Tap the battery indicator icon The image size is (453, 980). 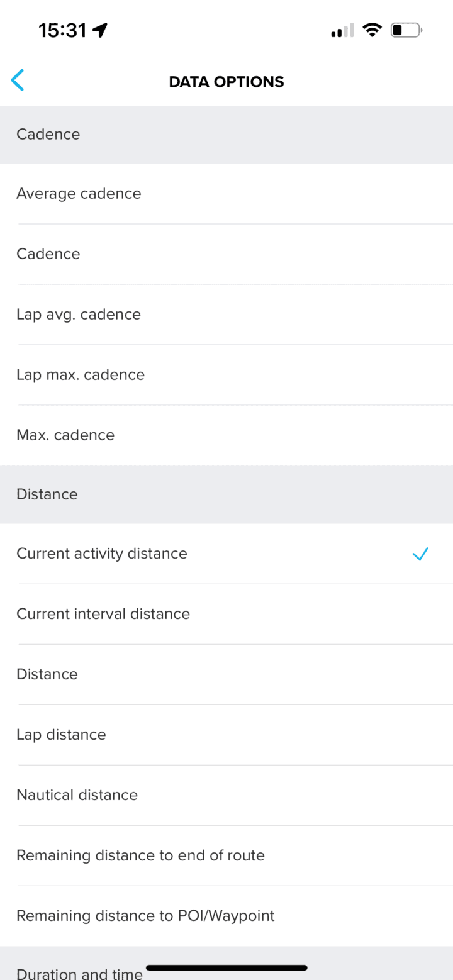tap(406, 30)
